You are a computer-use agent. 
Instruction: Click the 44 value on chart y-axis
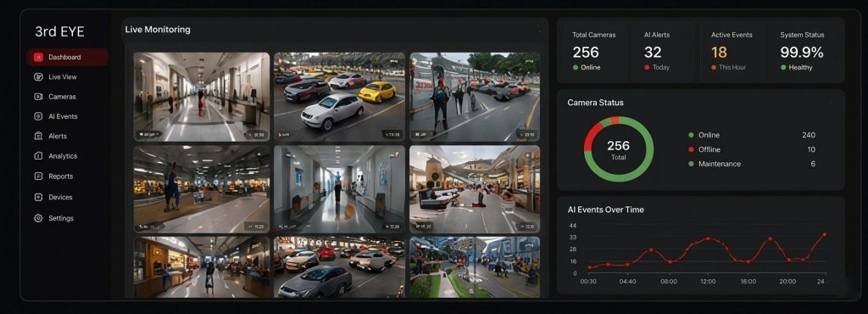pyautogui.click(x=573, y=226)
